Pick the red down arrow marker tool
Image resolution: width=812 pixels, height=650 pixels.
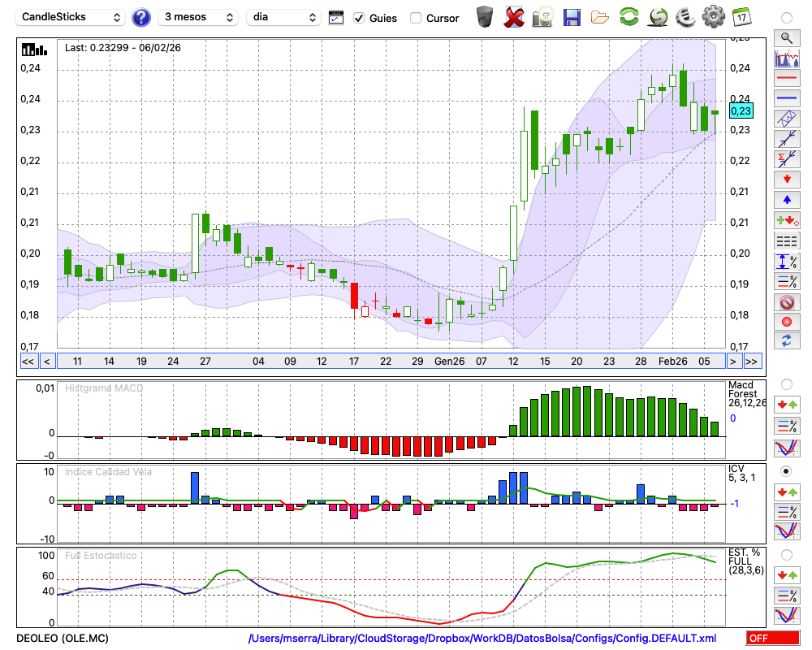(786, 178)
